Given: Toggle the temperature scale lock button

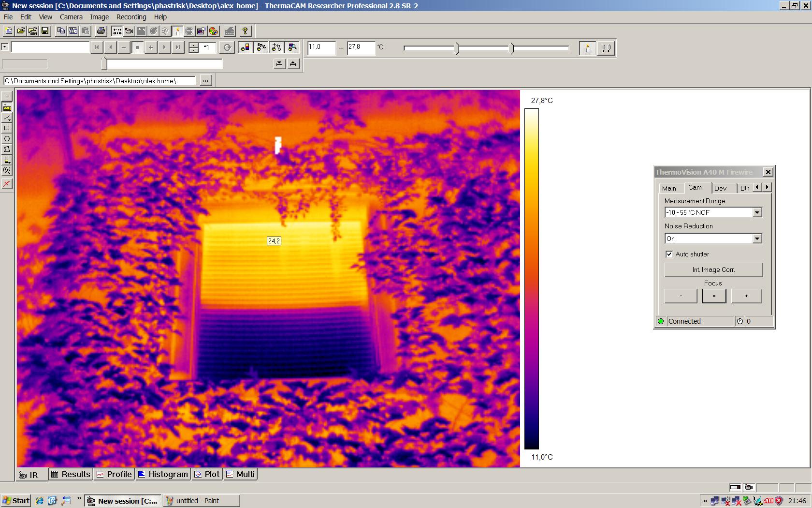Looking at the screenshot, I should tap(606, 48).
